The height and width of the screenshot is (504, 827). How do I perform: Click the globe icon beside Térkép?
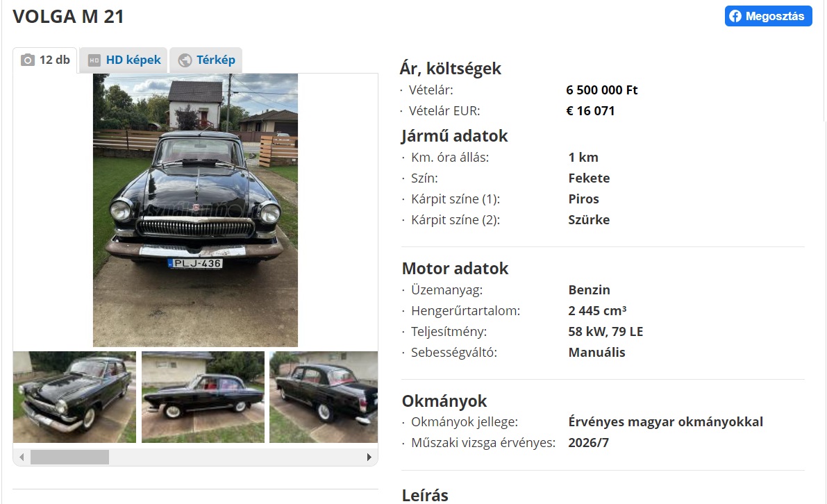185,60
